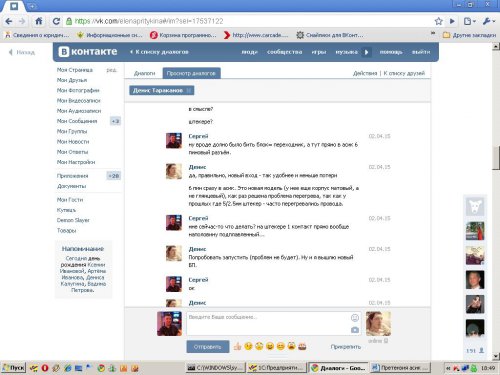The height and width of the screenshot is (375, 500).
Task: Open the emoji smiley picker in message box
Action: click(x=355, y=318)
